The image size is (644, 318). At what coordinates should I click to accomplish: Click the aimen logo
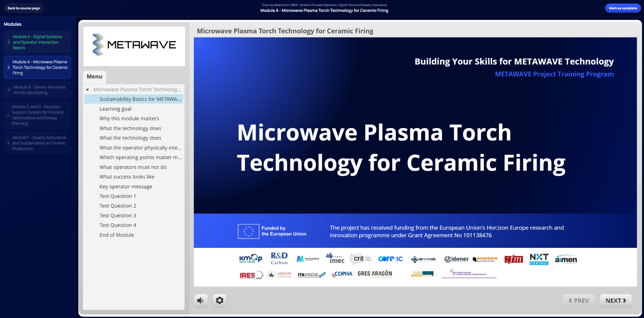point(566,259)
